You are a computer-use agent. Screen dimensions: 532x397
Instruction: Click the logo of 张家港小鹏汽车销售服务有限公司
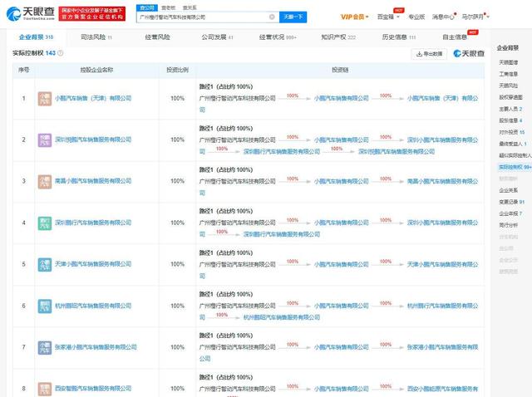46,346
